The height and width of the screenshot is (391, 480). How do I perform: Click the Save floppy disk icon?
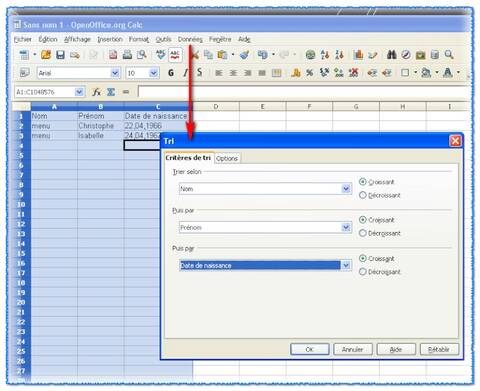click(60, 55)
